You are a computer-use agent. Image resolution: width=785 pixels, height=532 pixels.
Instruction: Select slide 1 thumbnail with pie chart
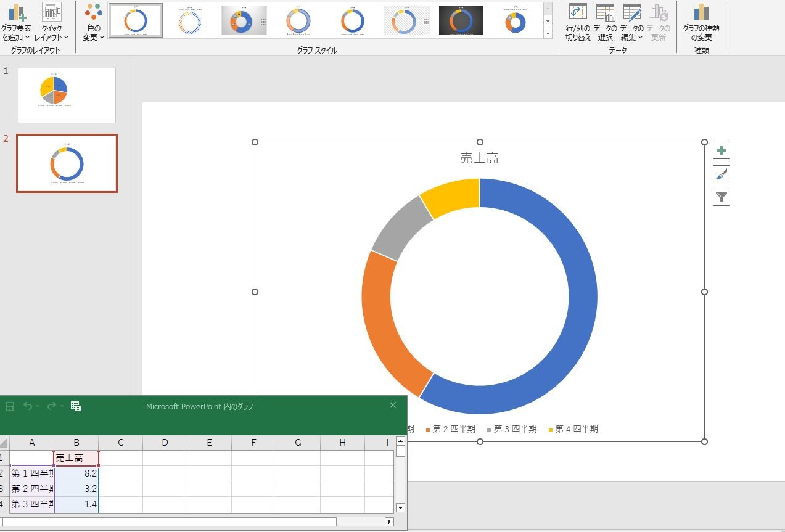[x=67, y=96]
